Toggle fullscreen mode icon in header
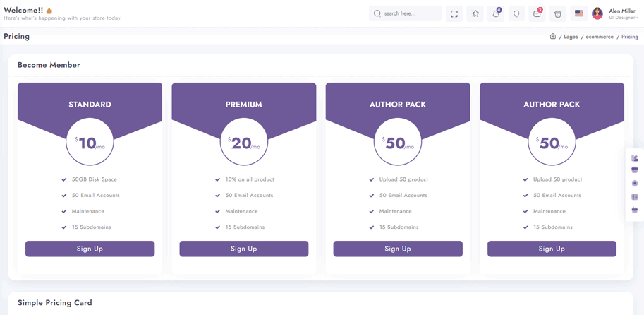The image size is (644, 315). [x=454, y=13]
